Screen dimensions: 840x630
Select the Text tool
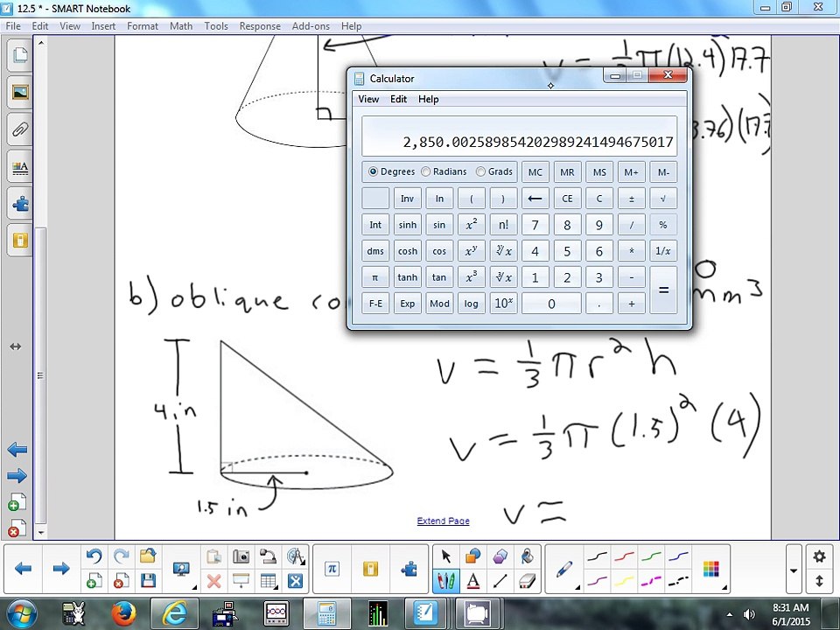tap(472, 581)
